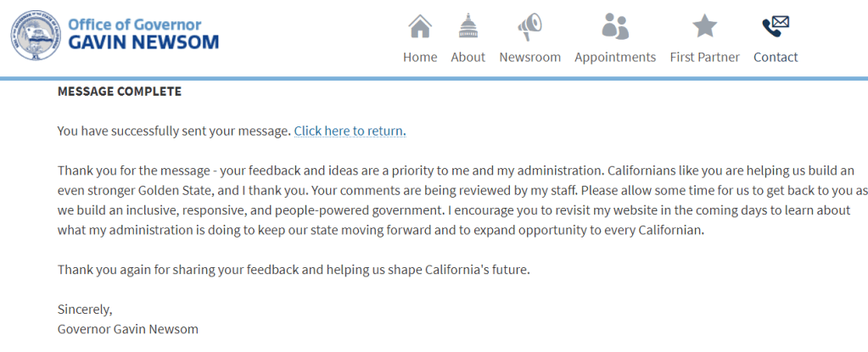Select the First Partner text label

pos(704,58)
